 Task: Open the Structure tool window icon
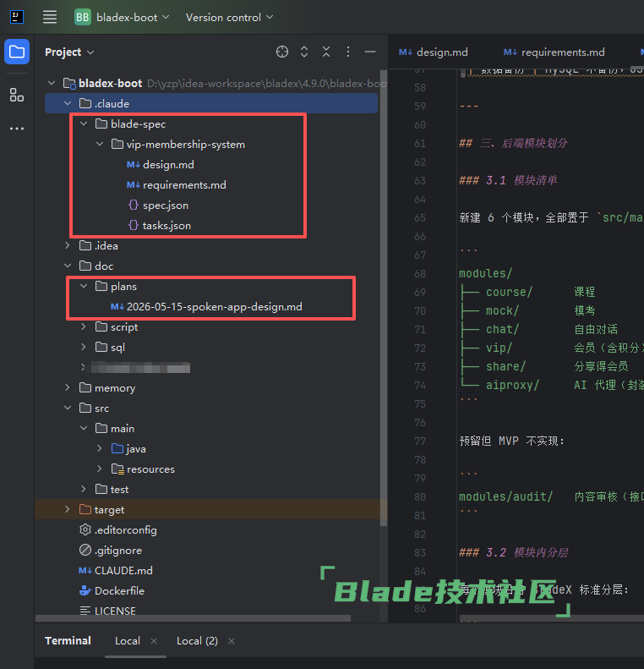click(17, 95)
